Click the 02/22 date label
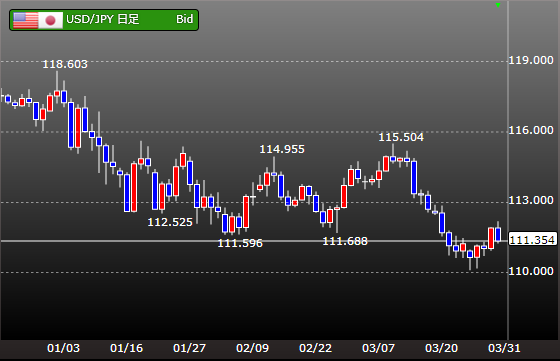This screenshot has width=560, height=361. (x=315, y=348)
